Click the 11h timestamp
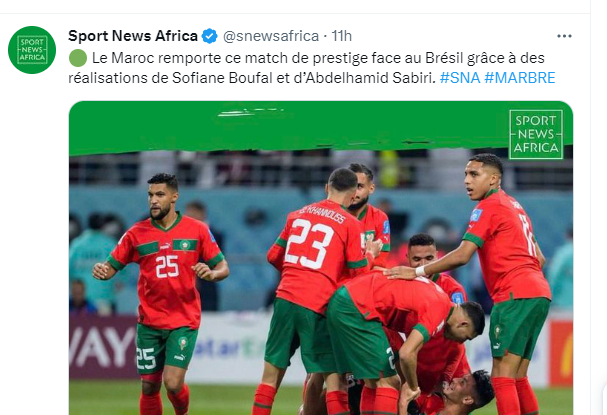607x415 pixels. 342,36
